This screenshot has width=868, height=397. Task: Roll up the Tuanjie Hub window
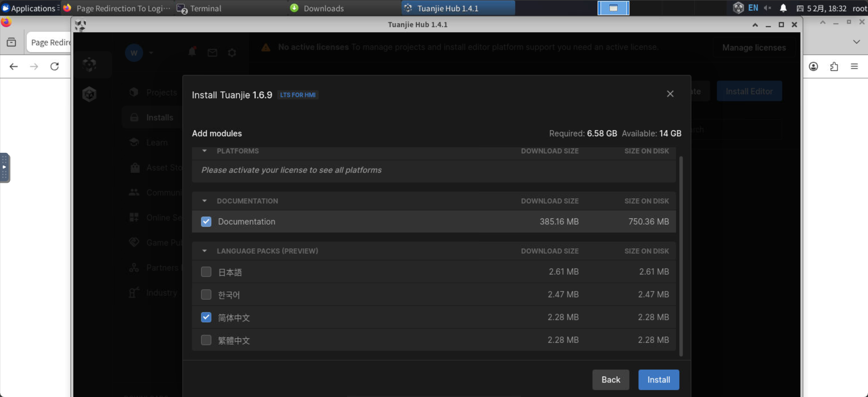pyautogui.click(x=755, y=25)
